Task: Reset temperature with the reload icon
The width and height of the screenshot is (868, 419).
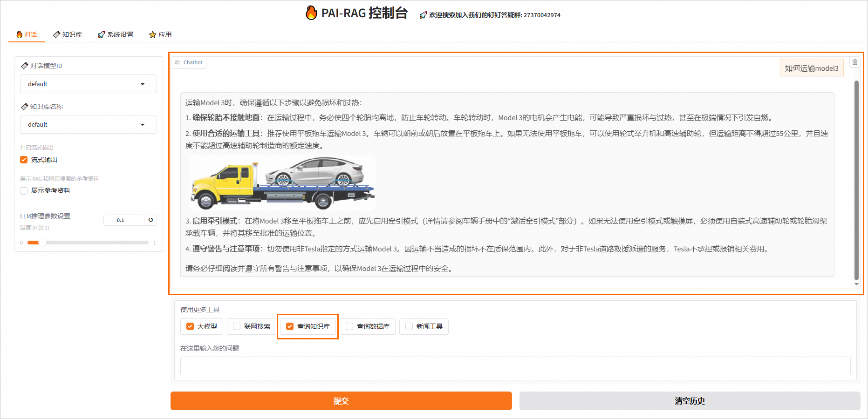Action: [150, 220]
